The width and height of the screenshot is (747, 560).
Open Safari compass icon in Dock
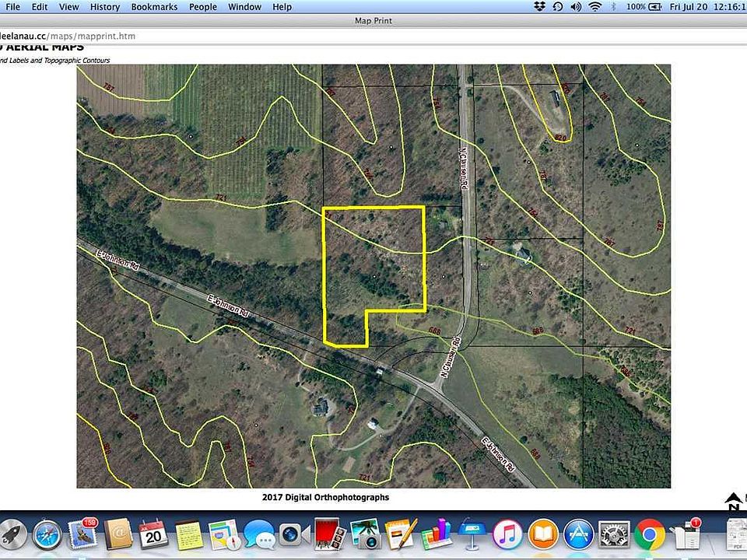[x=47, y=535]
